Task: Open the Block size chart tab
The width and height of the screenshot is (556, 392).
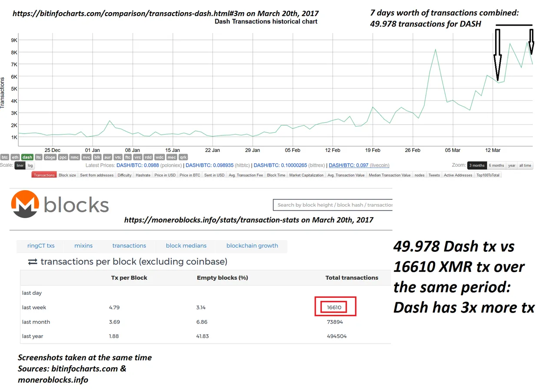Action: click(x=67, y=175)
